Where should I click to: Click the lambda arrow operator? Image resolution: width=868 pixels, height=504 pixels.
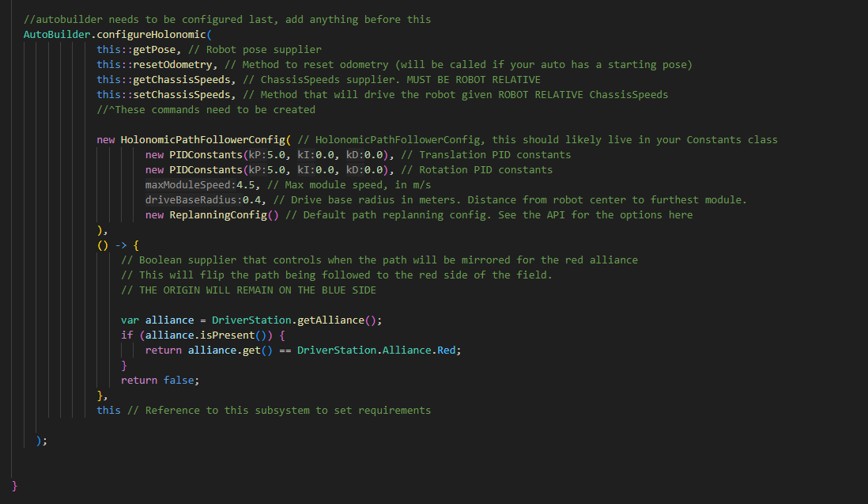coord(121,244)
